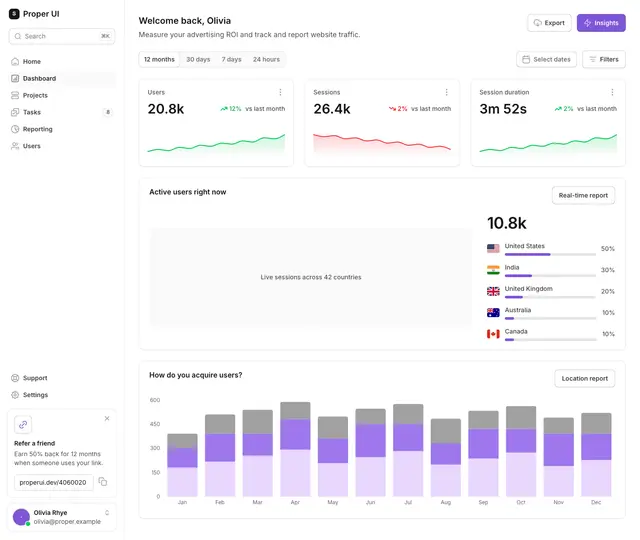The height and width of the screenshot is (540, 640).
Task: Click the olivia@proper.example email text
Action: coord(67,522)
